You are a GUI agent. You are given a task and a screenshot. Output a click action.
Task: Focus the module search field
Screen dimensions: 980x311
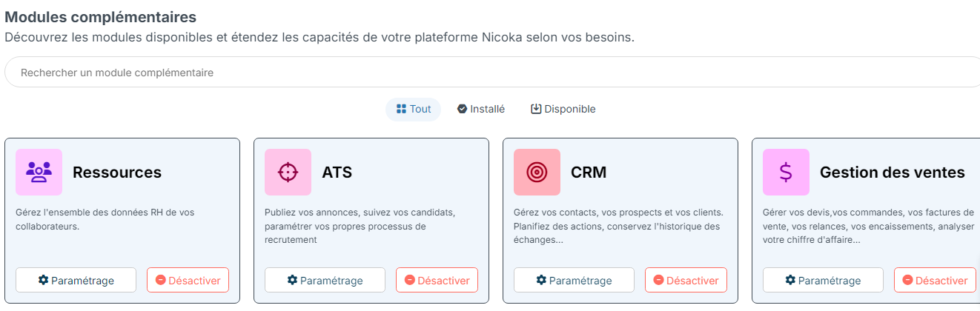pyautogui.click(x=492, y=73)
